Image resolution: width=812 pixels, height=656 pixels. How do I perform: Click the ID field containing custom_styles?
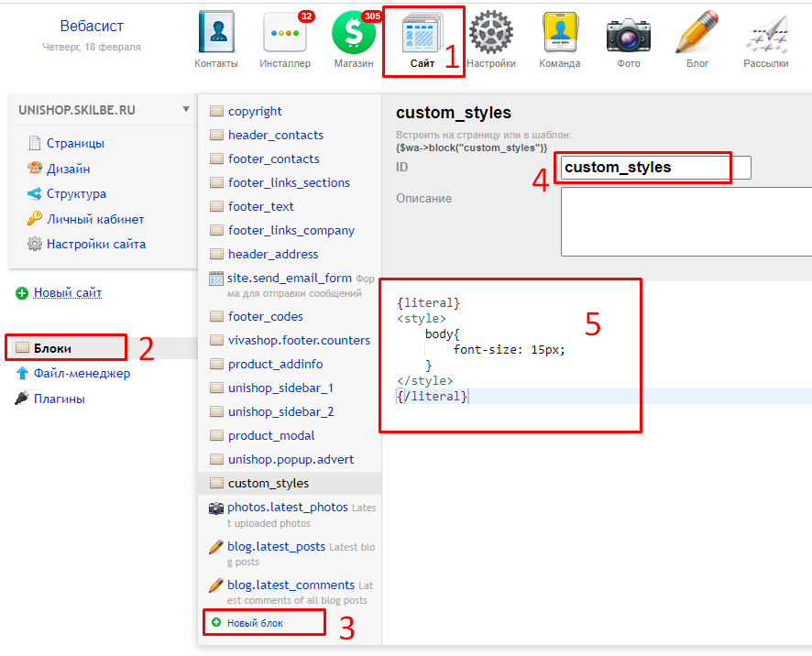654,168
